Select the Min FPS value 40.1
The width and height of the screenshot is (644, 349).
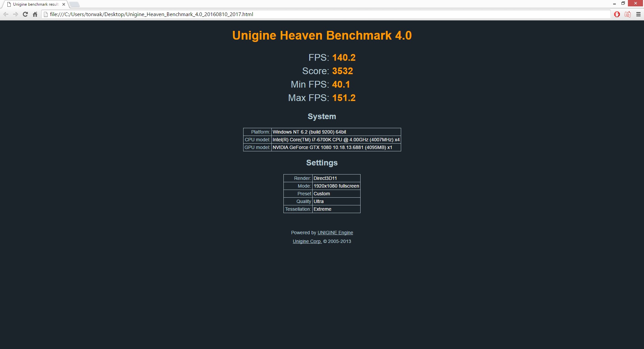coord(341,85)
